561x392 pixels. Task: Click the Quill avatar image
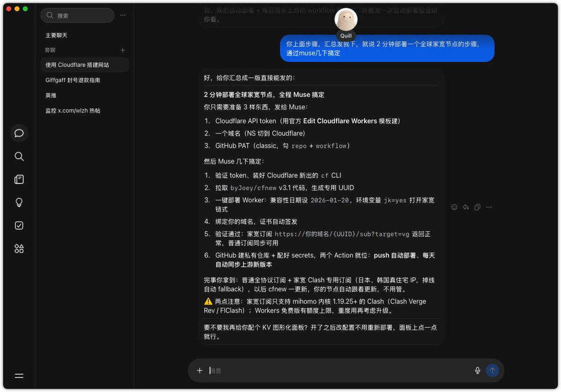tap(346, 19)
